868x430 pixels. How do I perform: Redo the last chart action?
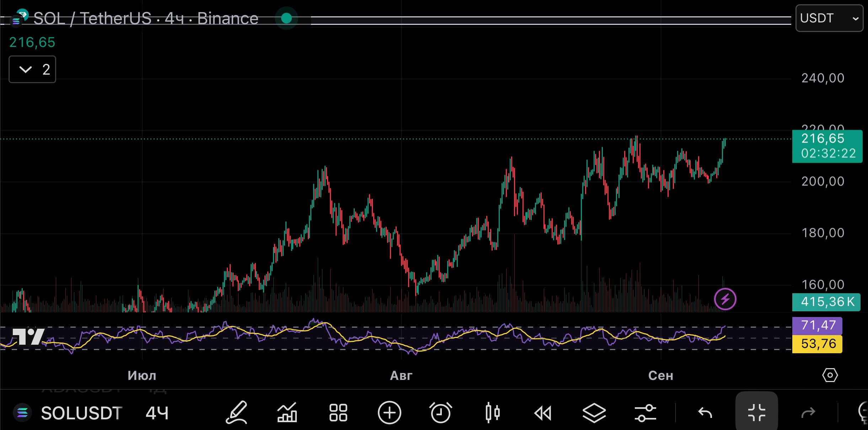coord(808,413)
